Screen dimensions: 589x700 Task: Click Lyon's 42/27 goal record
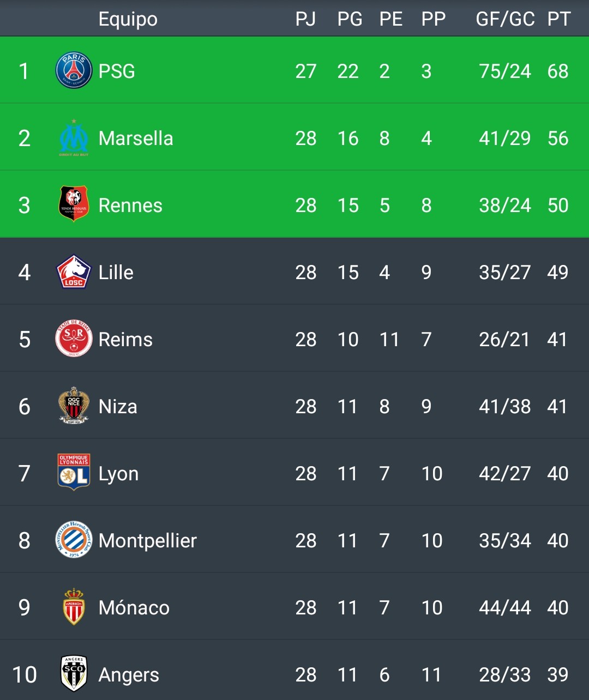[x=504, y=474]
